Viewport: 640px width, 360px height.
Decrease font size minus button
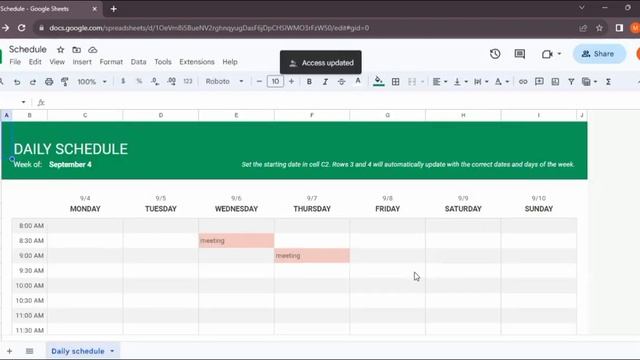(x=259, y=82)
